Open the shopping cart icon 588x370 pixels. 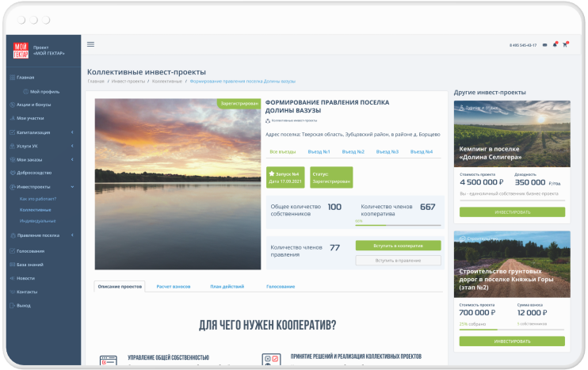point(565,45)
